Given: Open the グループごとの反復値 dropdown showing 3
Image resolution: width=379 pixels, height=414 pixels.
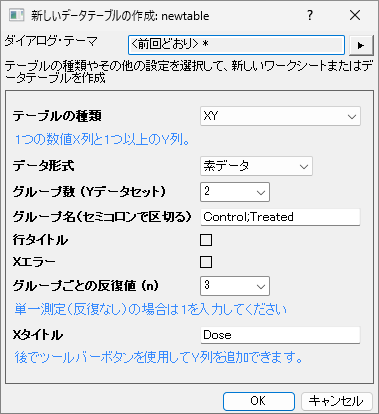Looking at the screenshot, I should pos(235,286).
